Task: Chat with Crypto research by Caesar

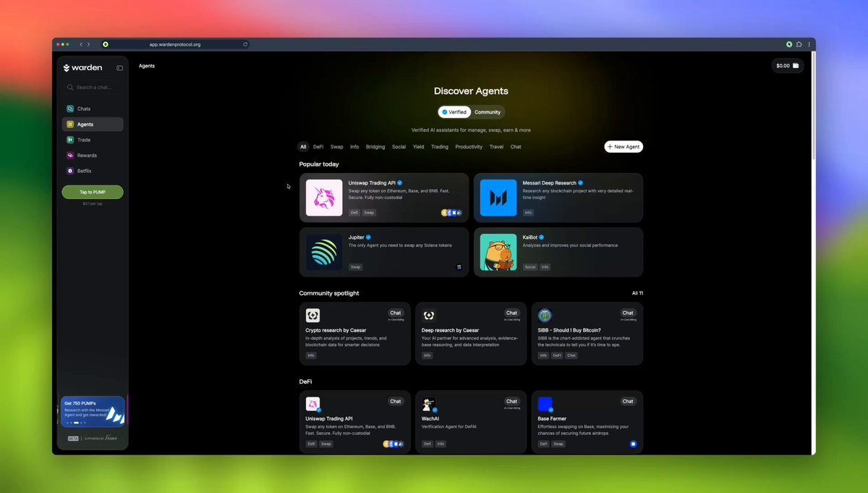Action: coord(396,313)
